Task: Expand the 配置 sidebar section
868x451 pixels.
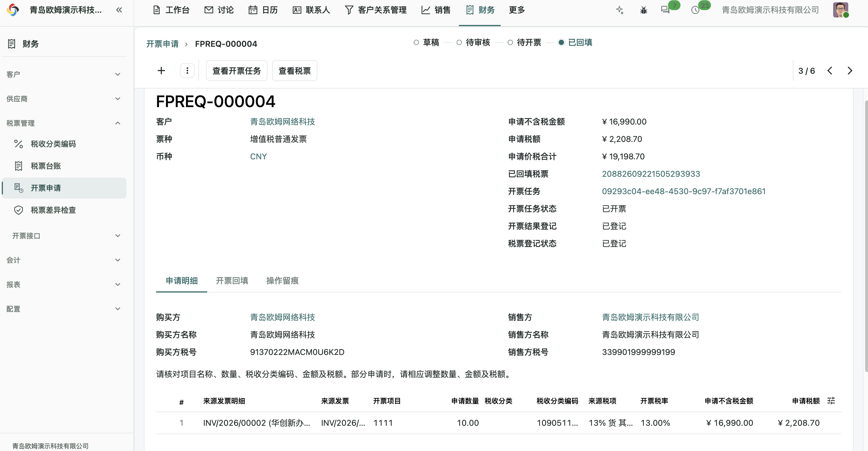Action: (64, 309)
